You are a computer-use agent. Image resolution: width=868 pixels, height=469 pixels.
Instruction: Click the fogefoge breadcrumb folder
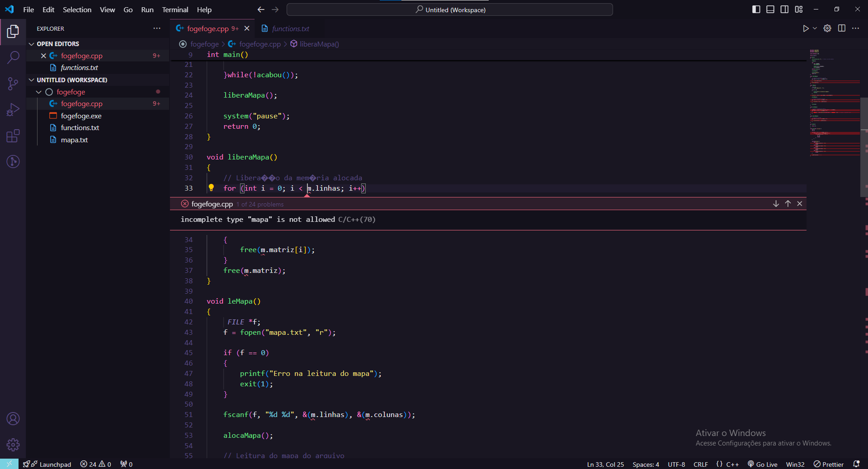(x=204, y=44)
